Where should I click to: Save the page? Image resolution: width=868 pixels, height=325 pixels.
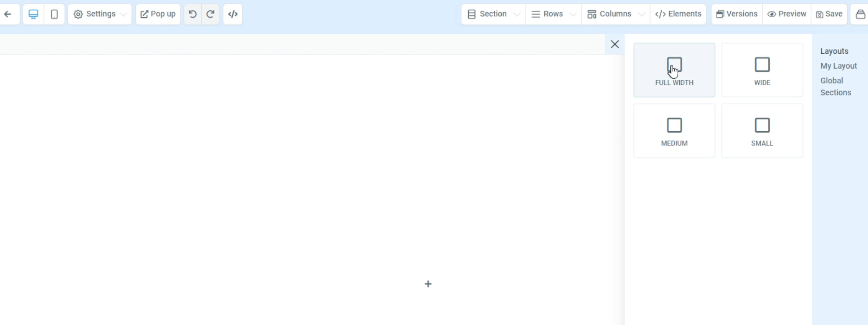click(x=829, y=14)
